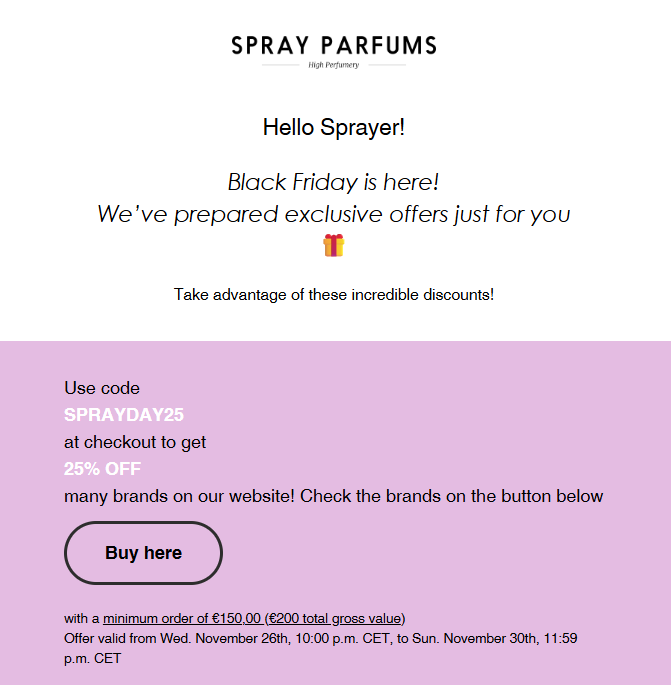Click Check the brands on the button below
This screenshot has height=685, width=671.
click(452, 496)
